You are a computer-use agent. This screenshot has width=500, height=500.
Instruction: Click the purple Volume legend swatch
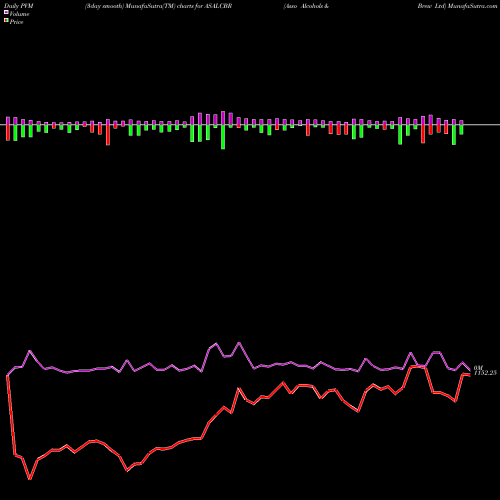coord(6,13)
